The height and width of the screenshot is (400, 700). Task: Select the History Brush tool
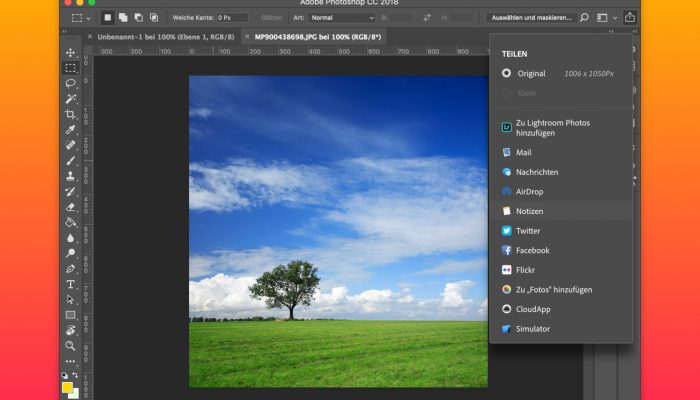pyautogui.click(x=71, y=192)
